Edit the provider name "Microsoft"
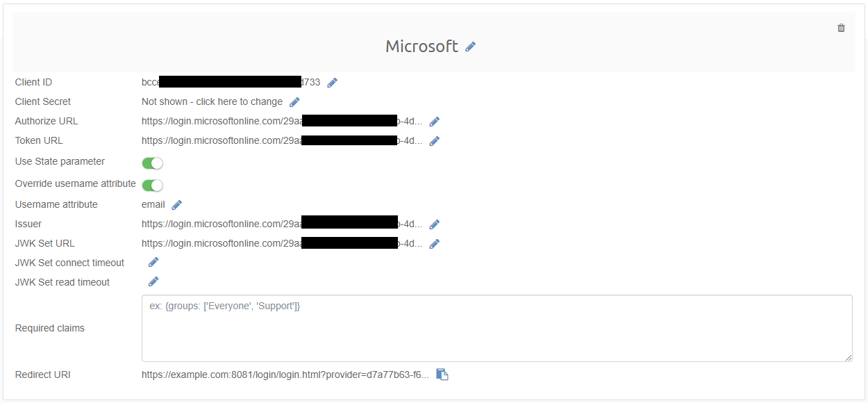This screenshot has height=403, width=868. [471, 46]
